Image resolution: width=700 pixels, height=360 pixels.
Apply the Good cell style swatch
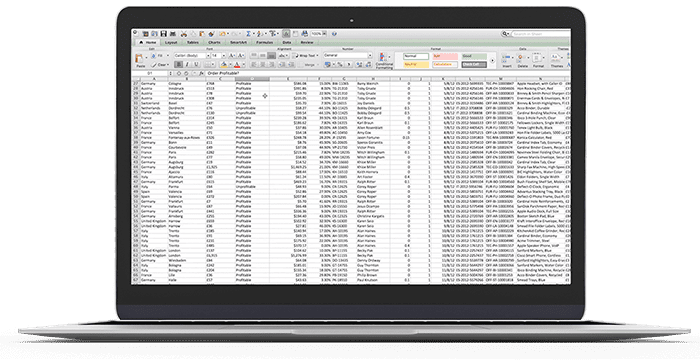(x=474, y=56)
